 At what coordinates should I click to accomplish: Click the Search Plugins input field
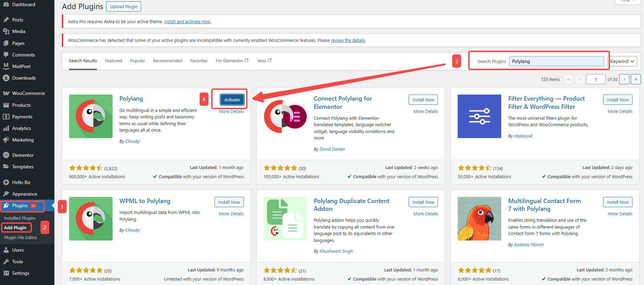pos(557,61)
